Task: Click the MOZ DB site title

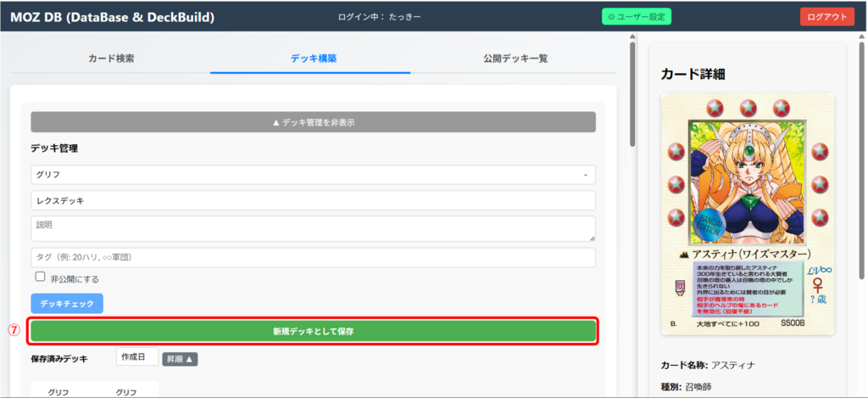Action: tap(112, 16)
